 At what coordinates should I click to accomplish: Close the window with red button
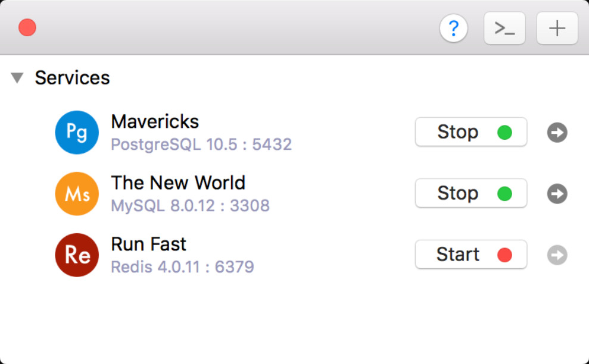27,28
